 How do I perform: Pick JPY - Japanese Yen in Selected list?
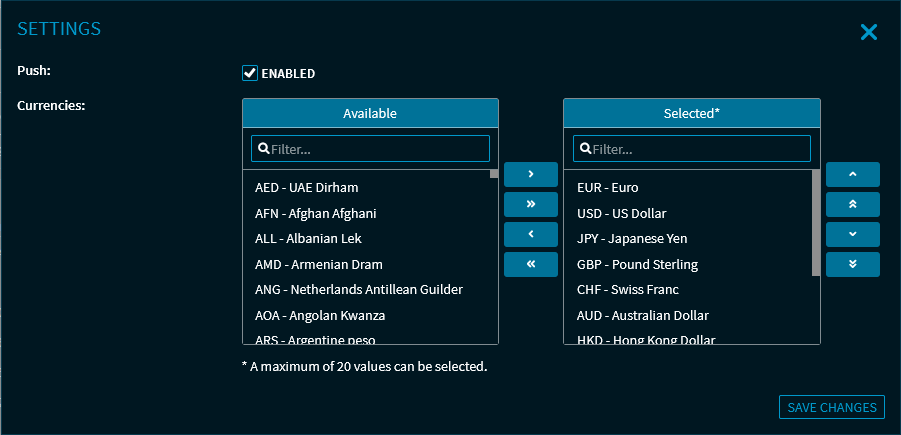[x=632, y=239]
